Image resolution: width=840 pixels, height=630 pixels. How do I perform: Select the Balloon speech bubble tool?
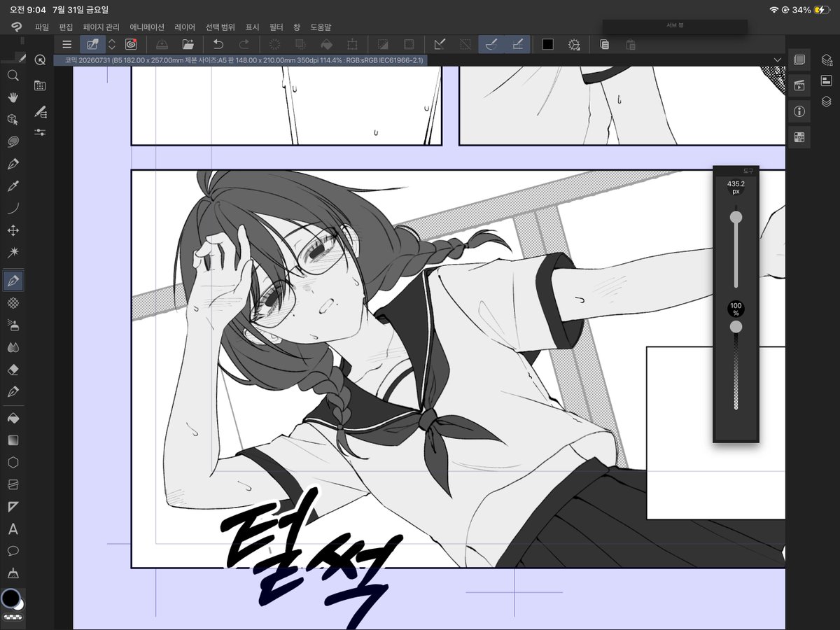[x=13, y=551]
